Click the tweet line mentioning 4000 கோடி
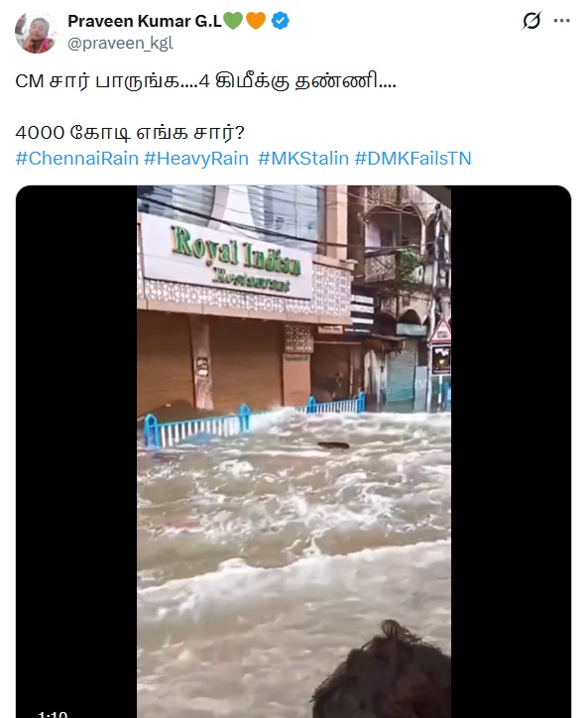This screenshot has width=588, height=718. tap(130, 133)
